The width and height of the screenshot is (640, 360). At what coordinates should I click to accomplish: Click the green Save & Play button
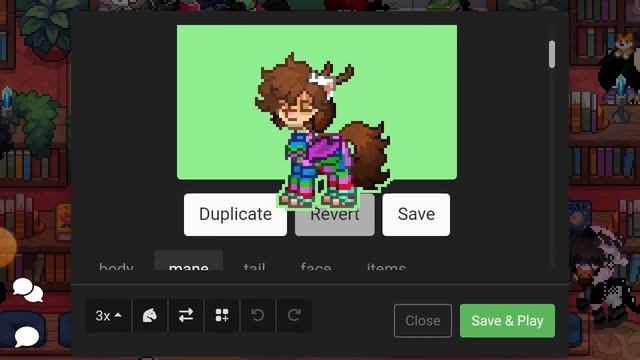(x=507, y=321)
